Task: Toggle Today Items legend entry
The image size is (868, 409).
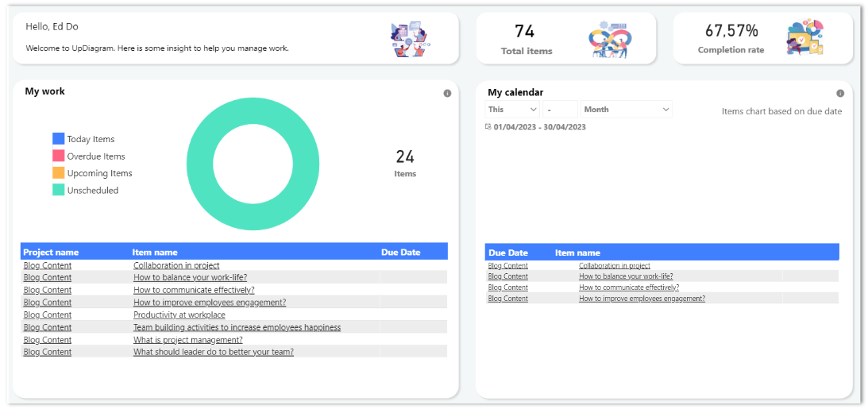Action: tap(91, 139)
